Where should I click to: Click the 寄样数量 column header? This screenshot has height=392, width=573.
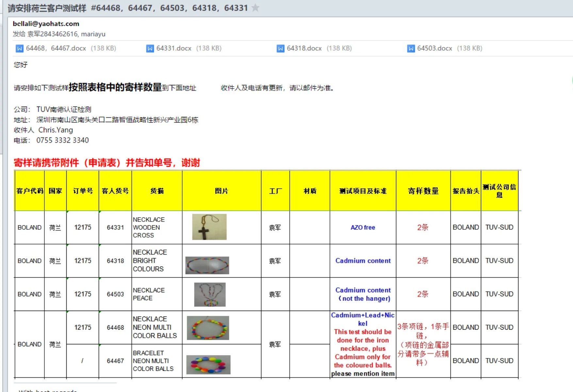(x=423, y=191)
